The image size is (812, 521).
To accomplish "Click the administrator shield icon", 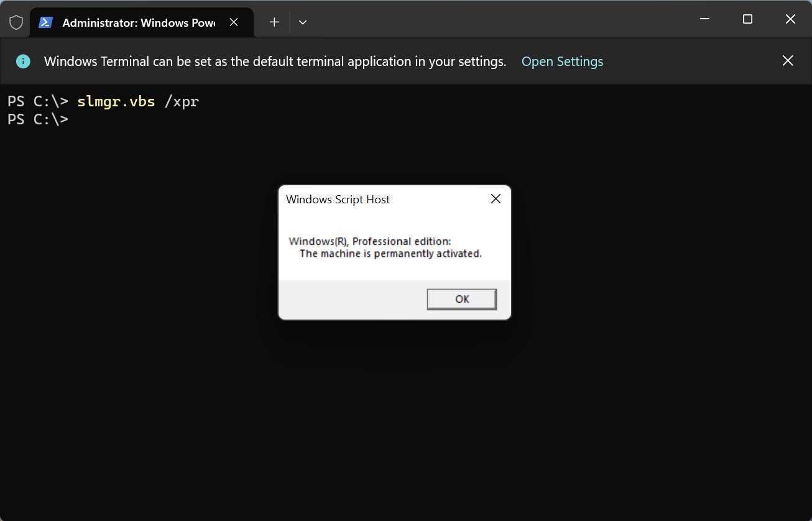I will (16, 22).
